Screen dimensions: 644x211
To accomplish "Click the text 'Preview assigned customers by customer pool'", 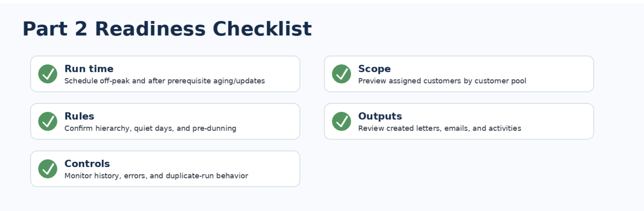I will click(442, 81).
